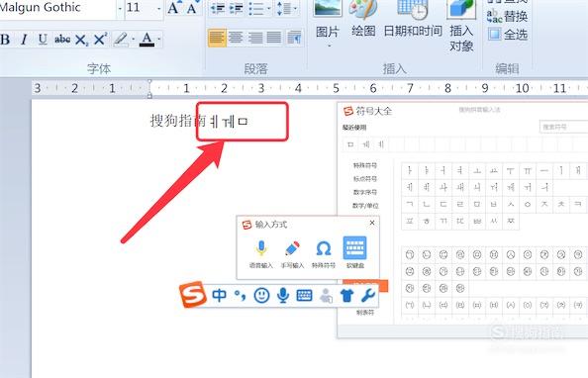
Task: Click the symbol search field
Action: coord(563,127)
